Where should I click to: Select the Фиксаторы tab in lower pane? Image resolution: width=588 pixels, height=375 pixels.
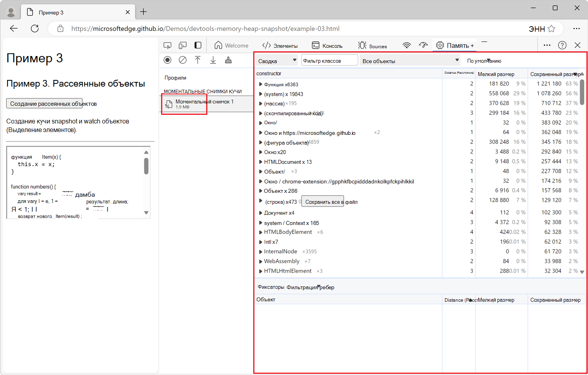[x=271, y=287]
